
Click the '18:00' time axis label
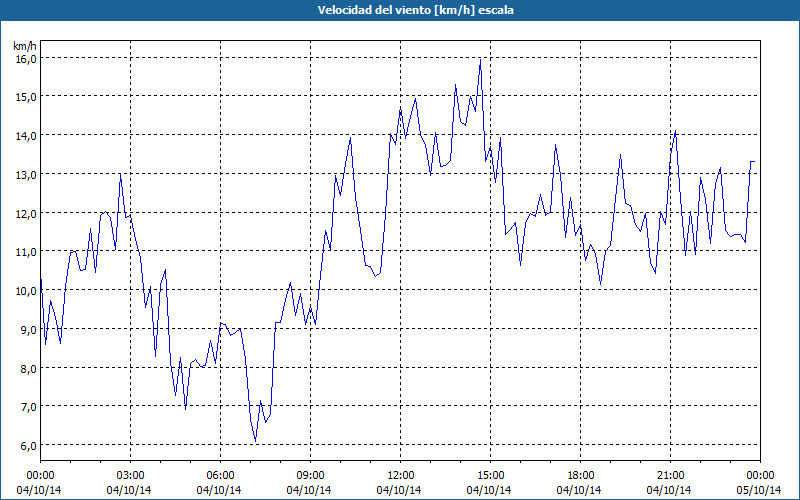click(x=581, y=476)
